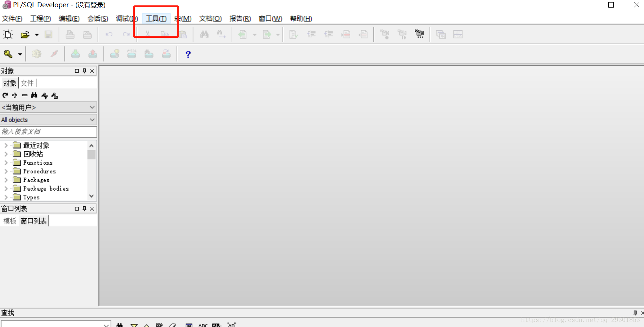Click the Playback macro camera icon
The height and width of the screenshot is (327, 644).
pos(402,34)
